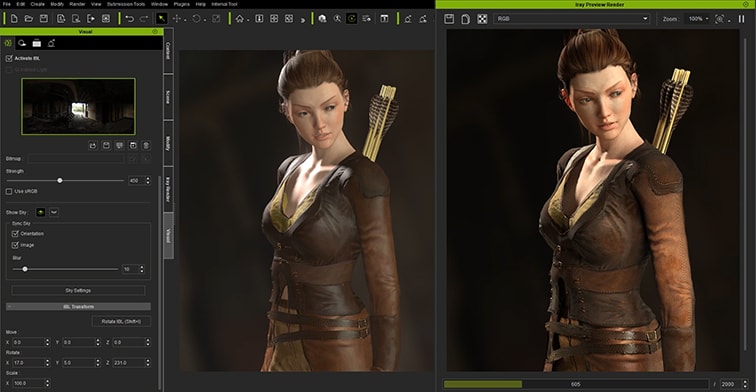
Task: Click the trash icon below the IBL thumbnail
Action: click(x=146, y=145)
